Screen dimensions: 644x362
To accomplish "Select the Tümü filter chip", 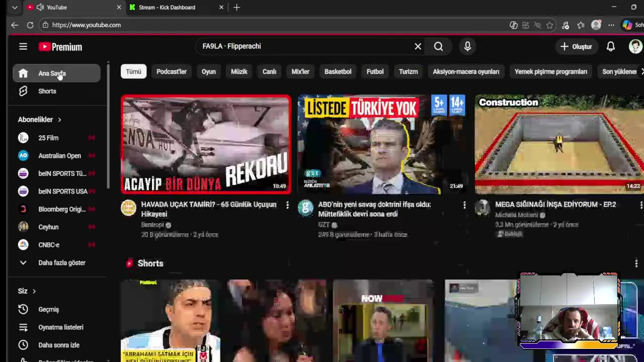I will pos(133,72).
